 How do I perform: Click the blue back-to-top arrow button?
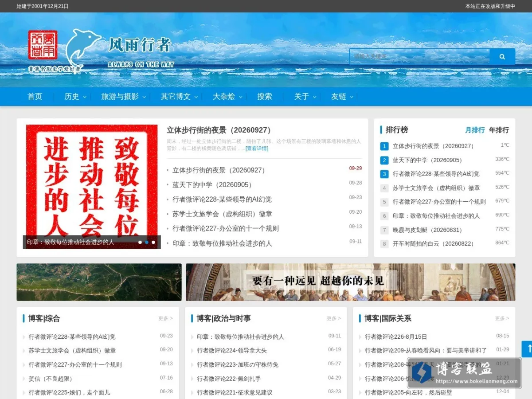point(527,349)
